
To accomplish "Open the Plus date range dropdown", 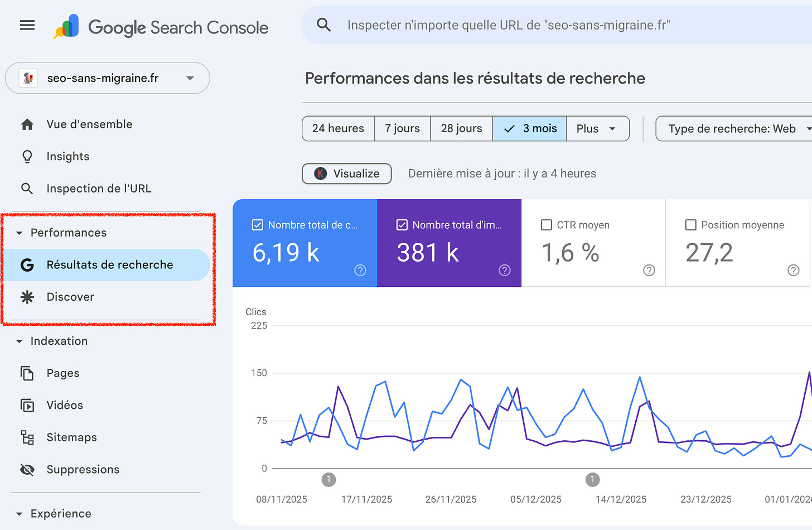I will tap(598, 129).
